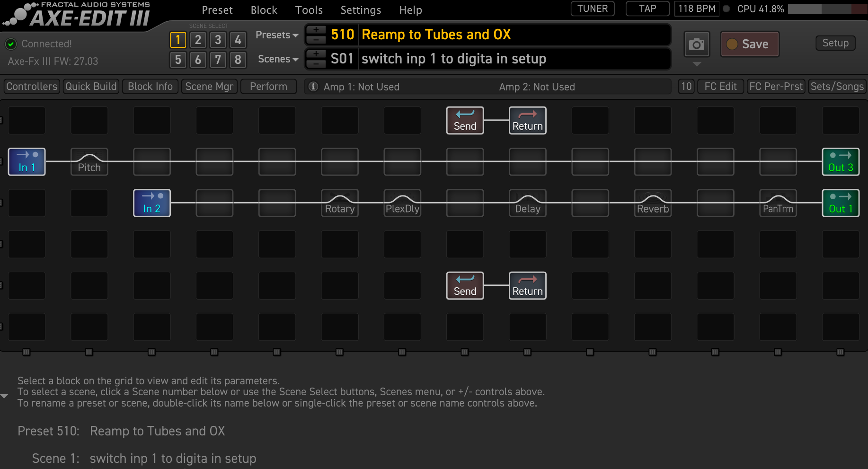
Task: Switch to scene 8
Action: (x=238, y=60)
